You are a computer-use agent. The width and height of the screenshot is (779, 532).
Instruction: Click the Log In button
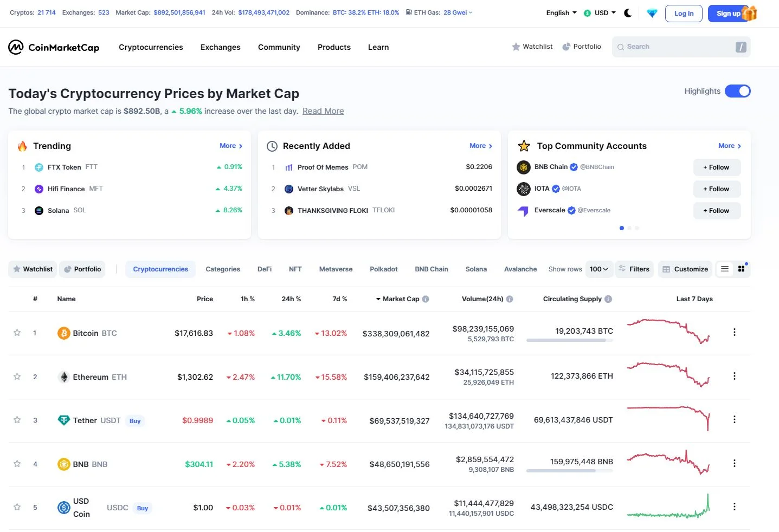tap(684, 13)
